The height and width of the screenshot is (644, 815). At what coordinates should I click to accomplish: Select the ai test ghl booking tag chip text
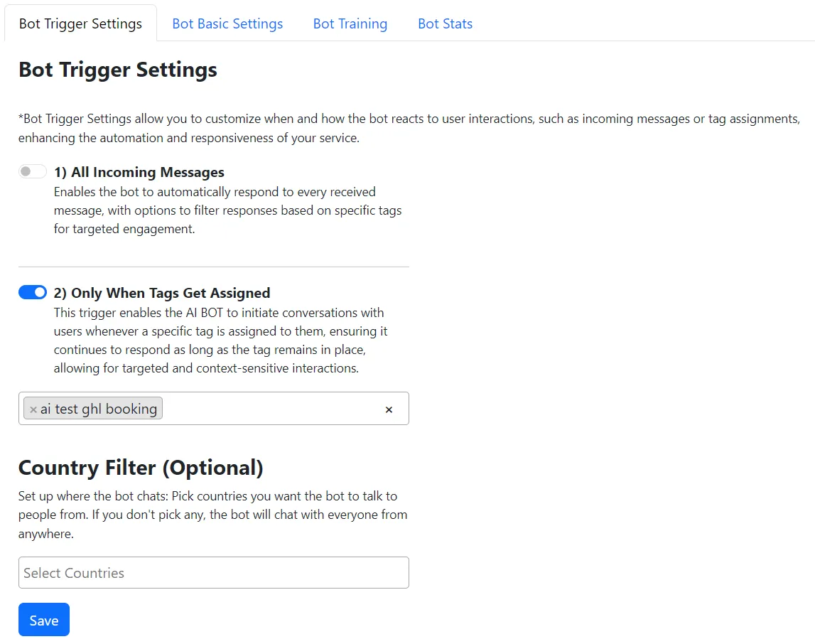point(98,409)
